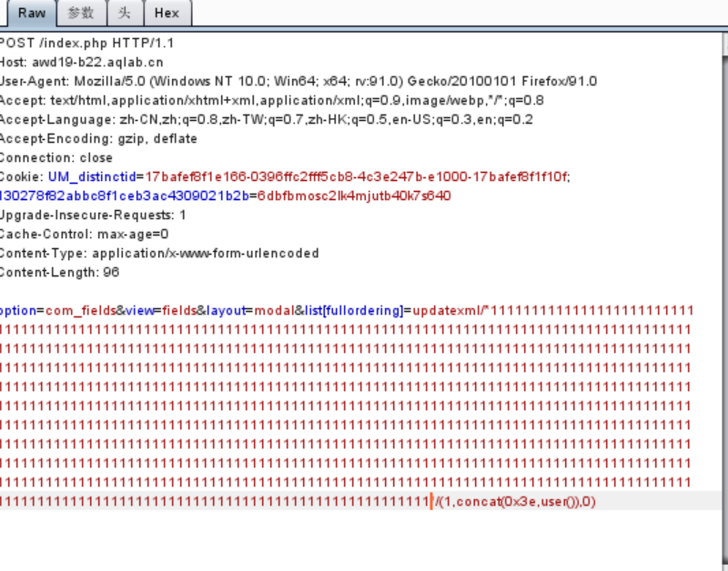Click the UM_distinctid cookie name
This screenshot has height=571, width=728.
click(x=92, y=176)
